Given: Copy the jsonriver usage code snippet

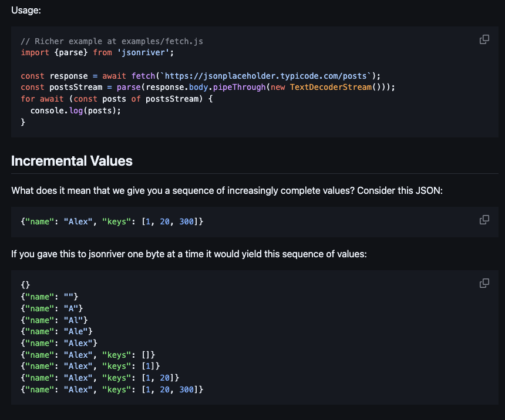Looking at the screenshot, I should pyautogui.click(x=484, y=39).
